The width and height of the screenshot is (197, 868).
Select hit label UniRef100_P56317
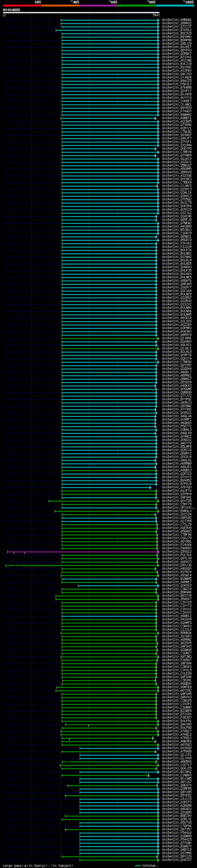tap(177, 84)
